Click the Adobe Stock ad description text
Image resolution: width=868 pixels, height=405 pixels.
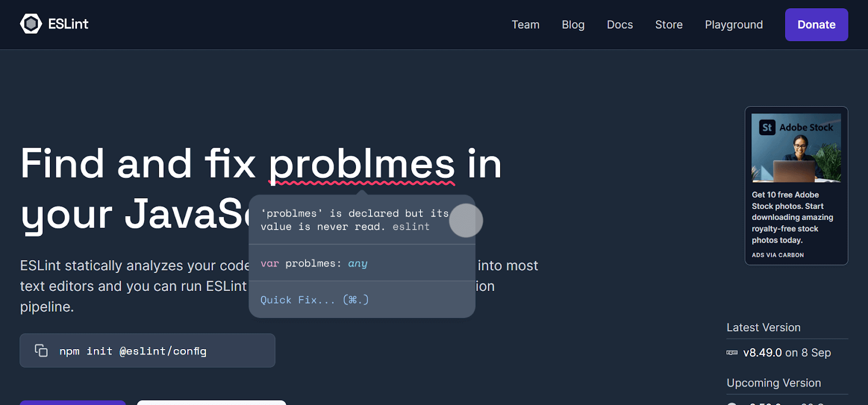tap(793, 217)
